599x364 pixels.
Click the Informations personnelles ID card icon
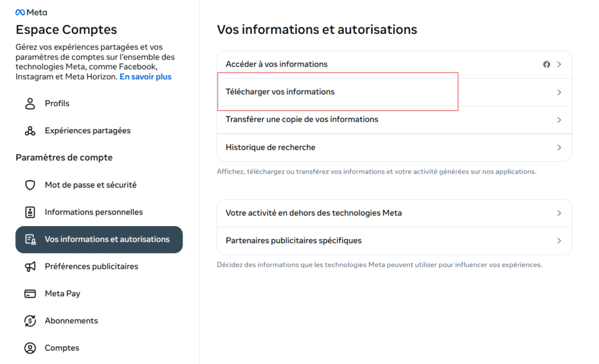(30, 212)
